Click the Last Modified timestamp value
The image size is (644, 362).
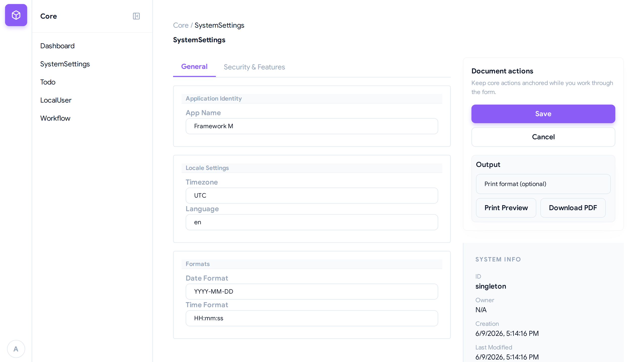(507, 357)
